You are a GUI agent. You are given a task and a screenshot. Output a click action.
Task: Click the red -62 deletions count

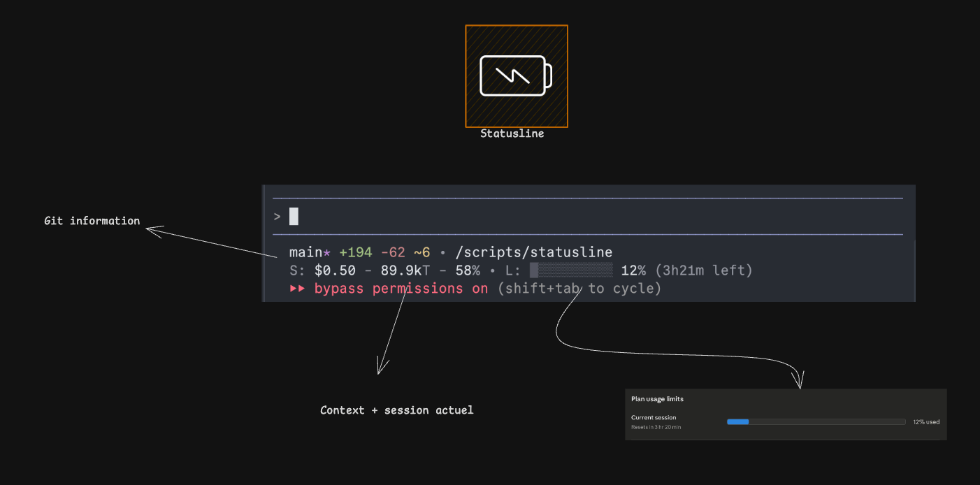point(393,252)
